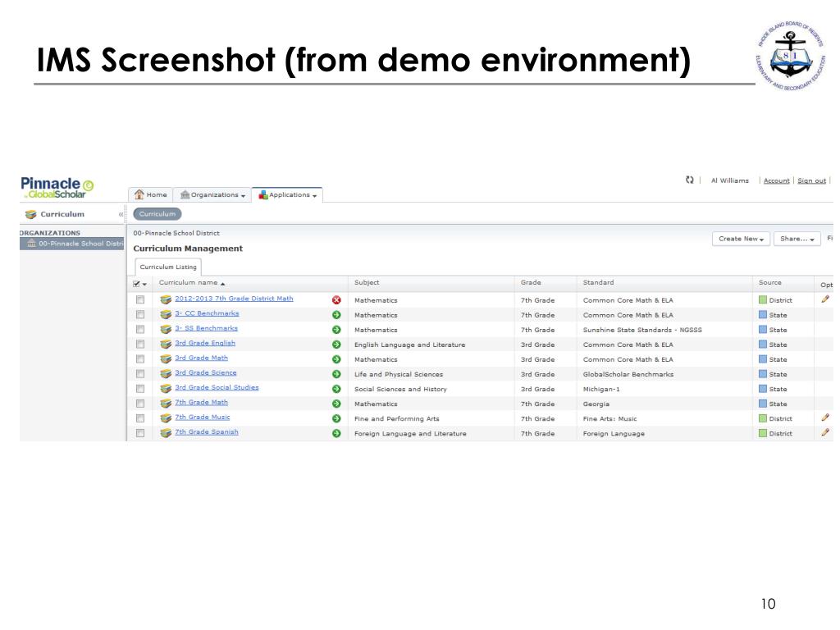This screenshot has width=840, height=630.
Task: Click the edit pencil for 2012-2013 7th Grade District Math
Action: click(825, 299)
